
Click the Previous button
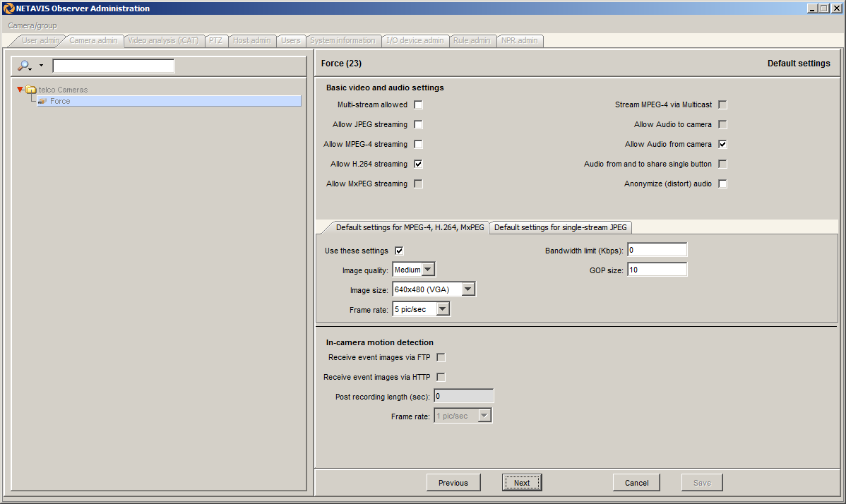coord(453,483)
